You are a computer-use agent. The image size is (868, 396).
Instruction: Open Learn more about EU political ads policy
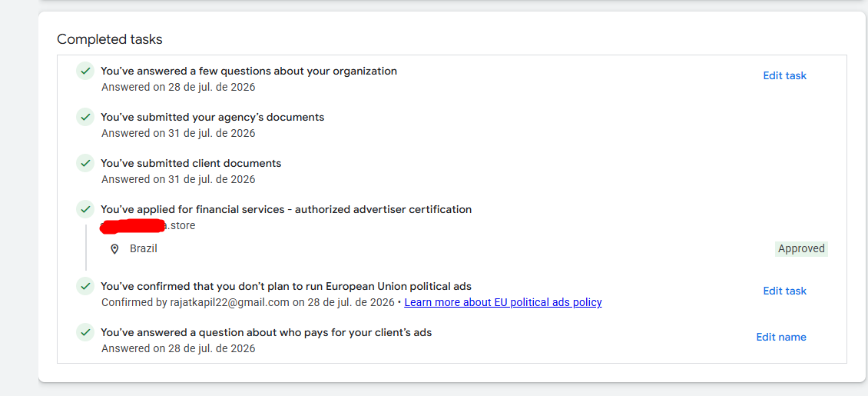tap(502, 302)
